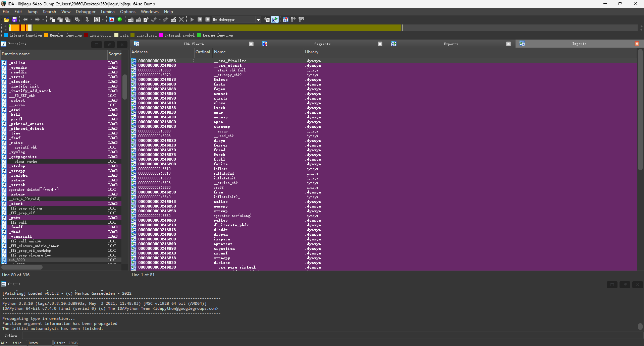The height and width of the screenshot is (346, 644).
Task: Select the mprotect import row
Action: tap(384, 244)
